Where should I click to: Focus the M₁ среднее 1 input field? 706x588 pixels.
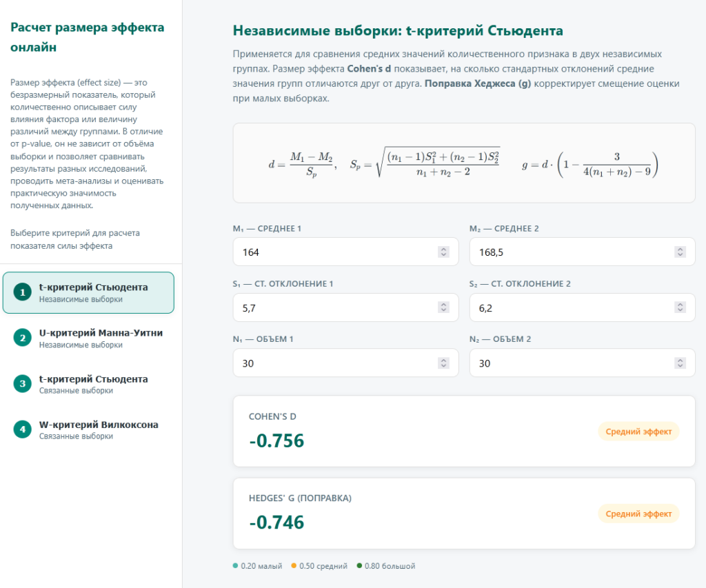[345, 252]
